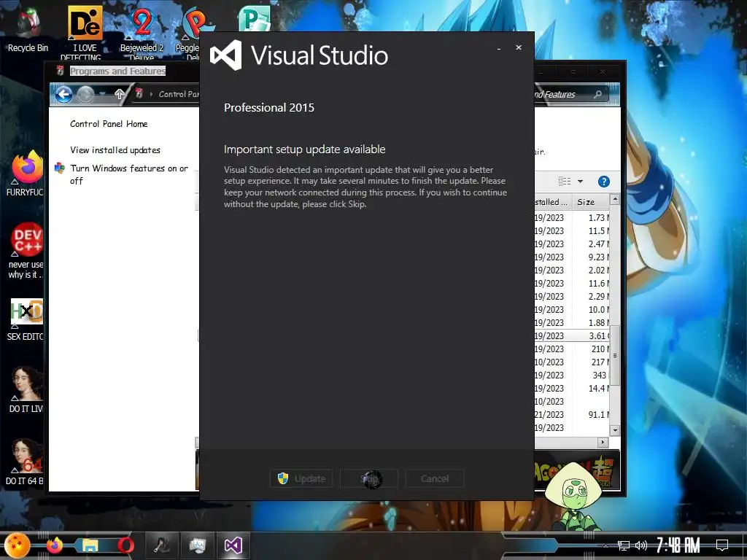The height and width of the screenshot is (560, 747).
Task: Click the vertical scrollbar thumb in programs list
Action: 615,356
